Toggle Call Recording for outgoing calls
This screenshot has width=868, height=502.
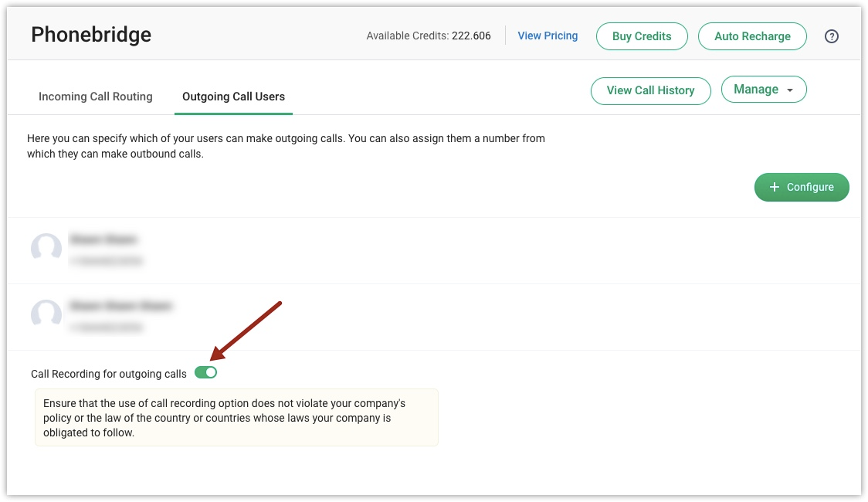tap(206, 373)
